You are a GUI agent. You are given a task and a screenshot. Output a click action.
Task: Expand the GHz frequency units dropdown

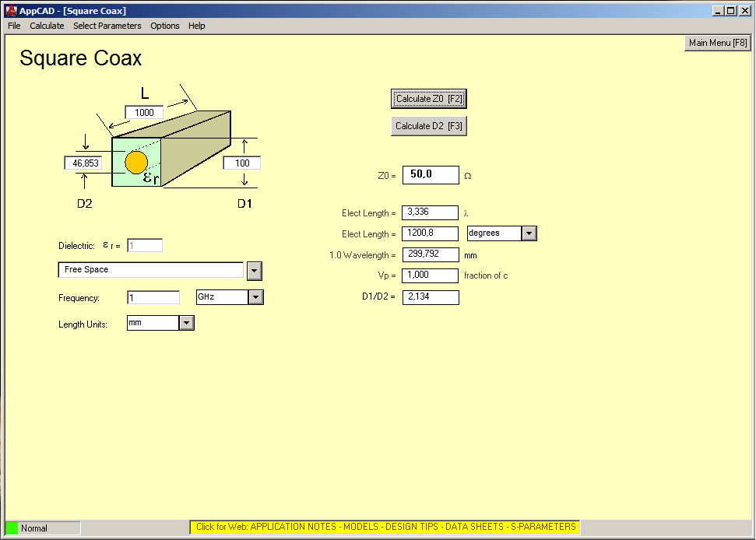pyautogui.click(x=256, y=297)
